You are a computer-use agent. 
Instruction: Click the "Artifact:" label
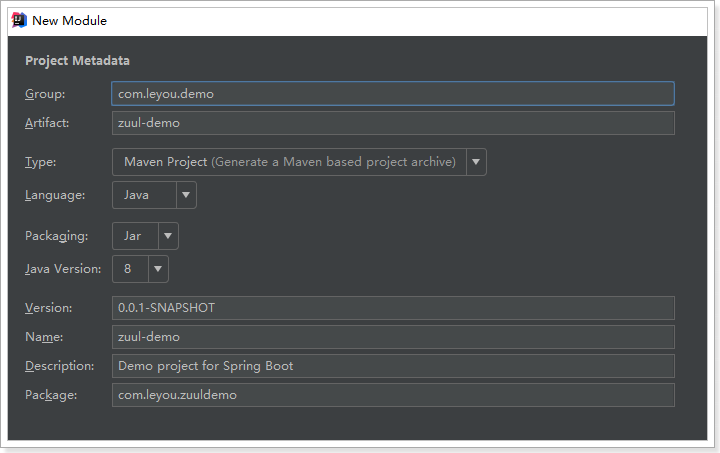pos(48,123)
